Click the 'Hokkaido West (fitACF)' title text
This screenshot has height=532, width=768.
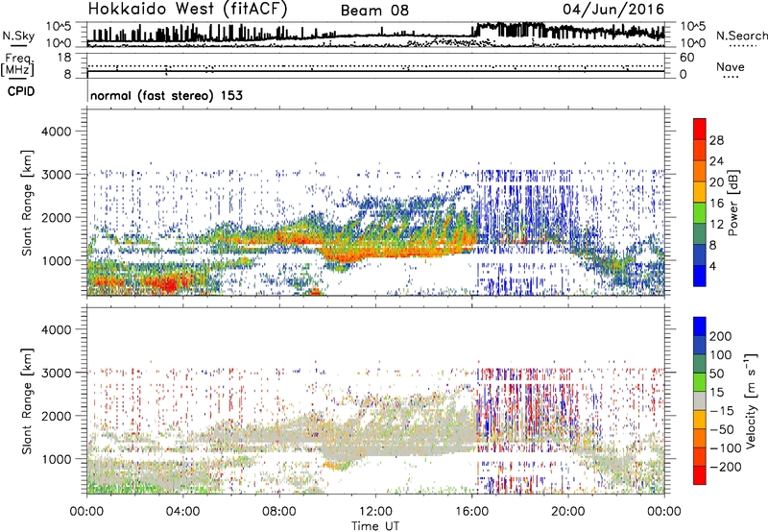pos(187,9)
